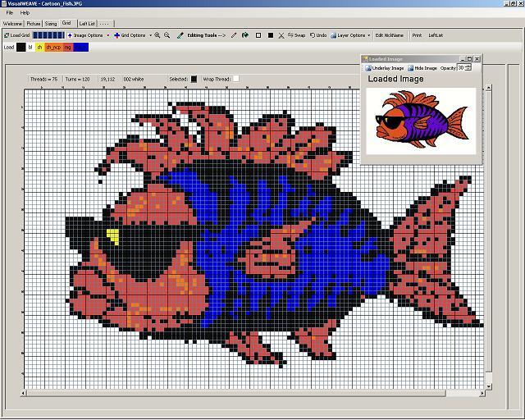The image size is (525, 420).
Task: Click the fish thumbnail in Loaded Image
Action: tap(420, 120)
